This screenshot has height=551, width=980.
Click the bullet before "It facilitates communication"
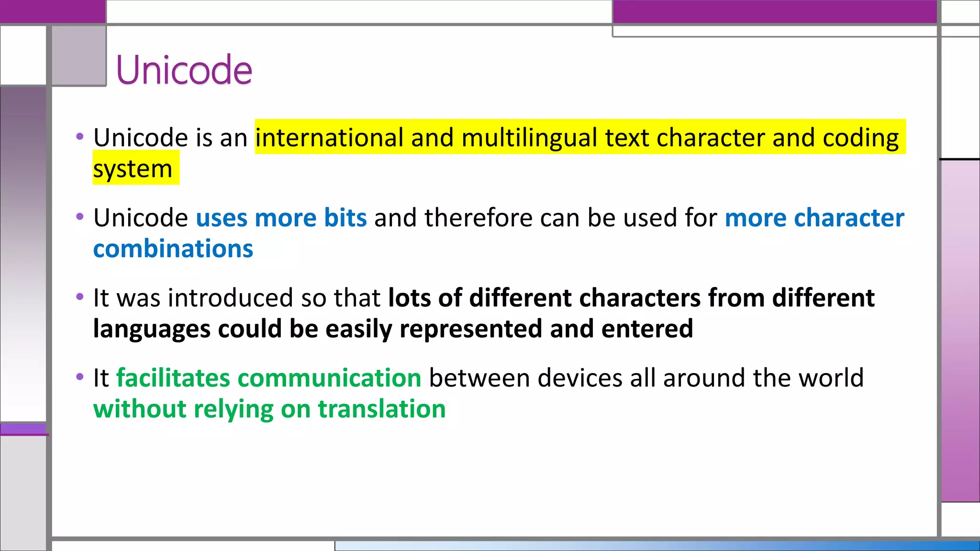[80, 377]
